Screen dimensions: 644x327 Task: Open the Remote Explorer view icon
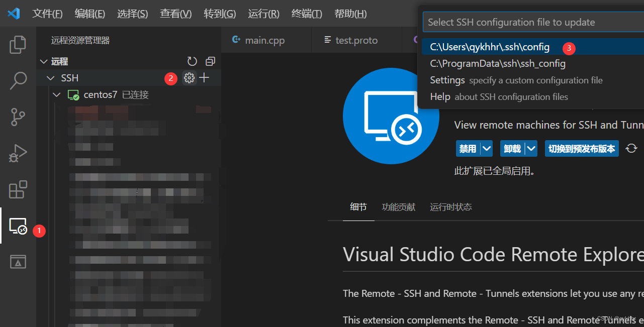(18, 226)
